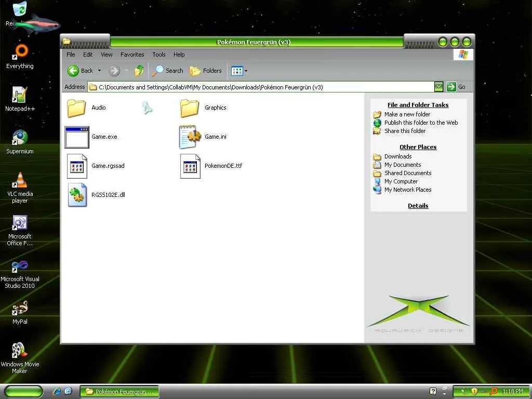Image resolution: width=532 pixels, height=399 pixels.
Task: Open the Favorites menu
Action: 132,54
